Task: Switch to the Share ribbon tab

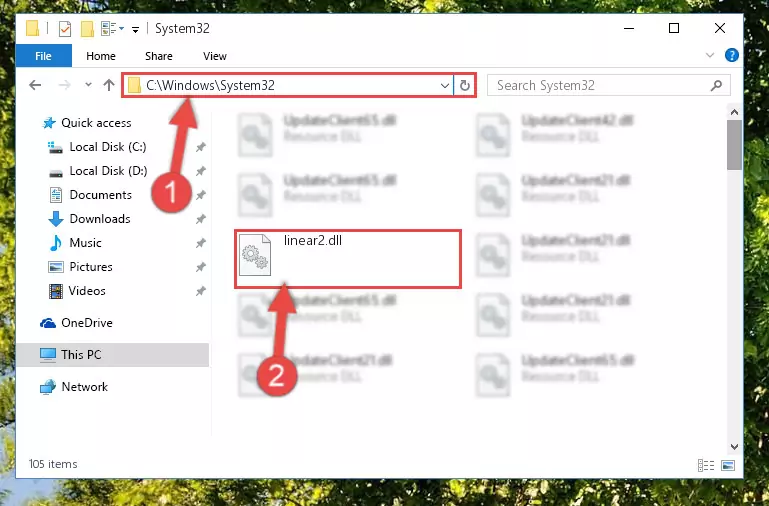Action: pyautogui.click(x=158, y=56)
